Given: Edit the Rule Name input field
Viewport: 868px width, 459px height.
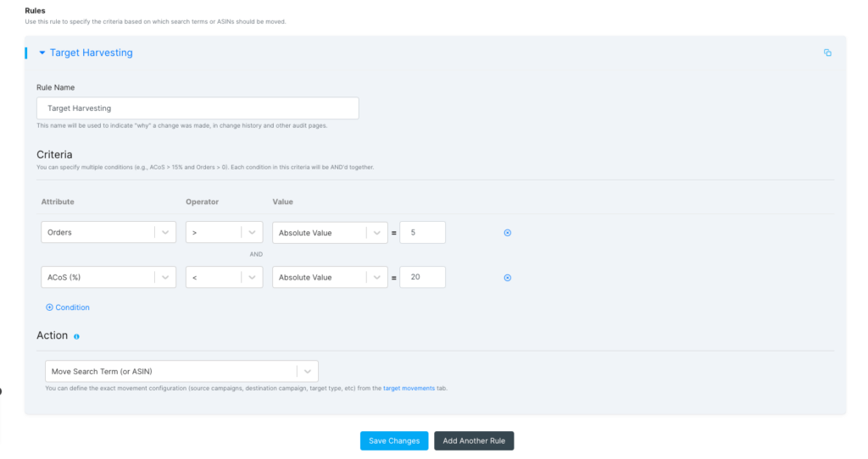Looking at the screenshot, I should 198,108.
